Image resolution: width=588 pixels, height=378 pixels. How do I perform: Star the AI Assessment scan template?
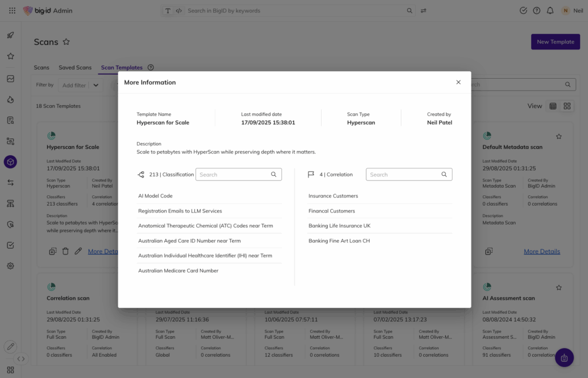pyautogui.click(x=559, y=288)
